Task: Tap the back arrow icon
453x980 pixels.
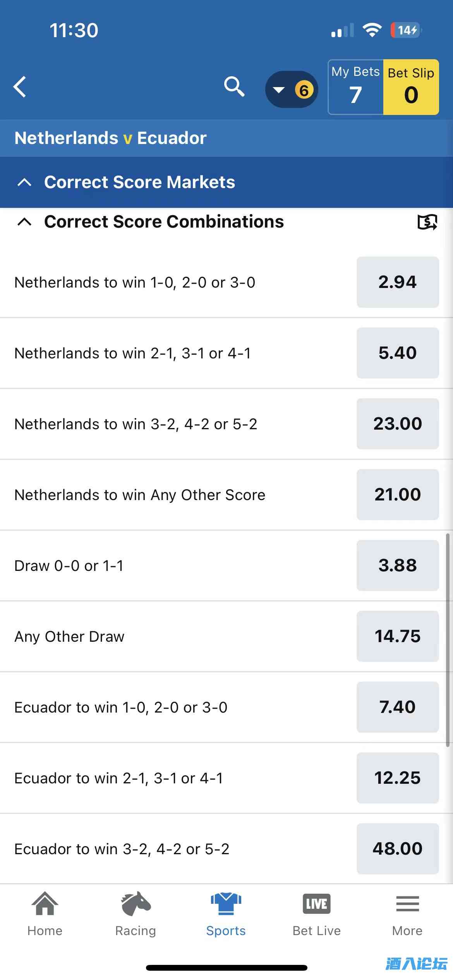Action: click(x=20, y=87)
